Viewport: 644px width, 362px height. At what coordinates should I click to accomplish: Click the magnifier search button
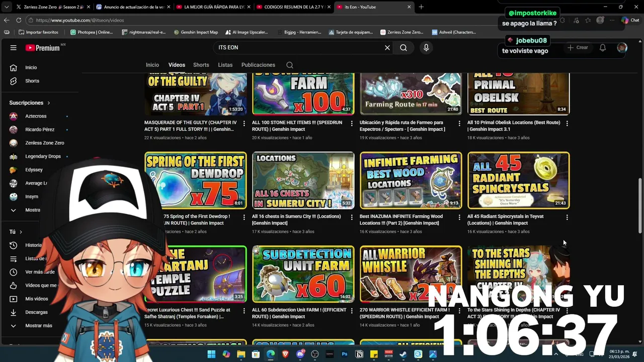404,48
